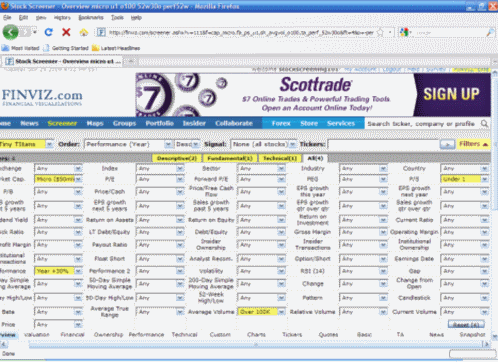Switch to the Valuation view

point(37,334)
